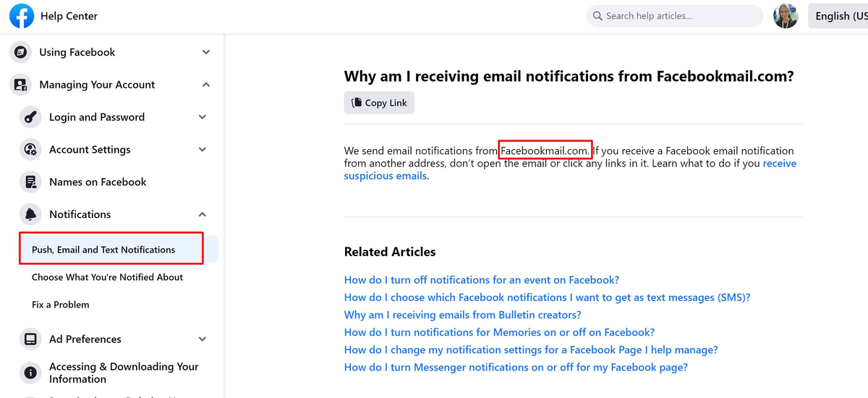Open the Account Settings gear icon
This screenshot has height=398, width=868.
tap(30, 150)
